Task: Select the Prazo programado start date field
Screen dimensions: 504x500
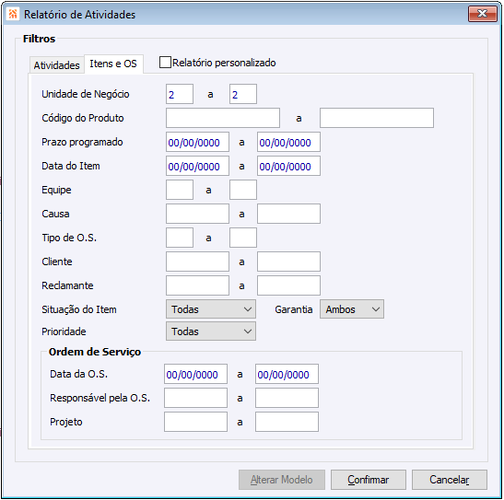Action: (x=198, y=142)
